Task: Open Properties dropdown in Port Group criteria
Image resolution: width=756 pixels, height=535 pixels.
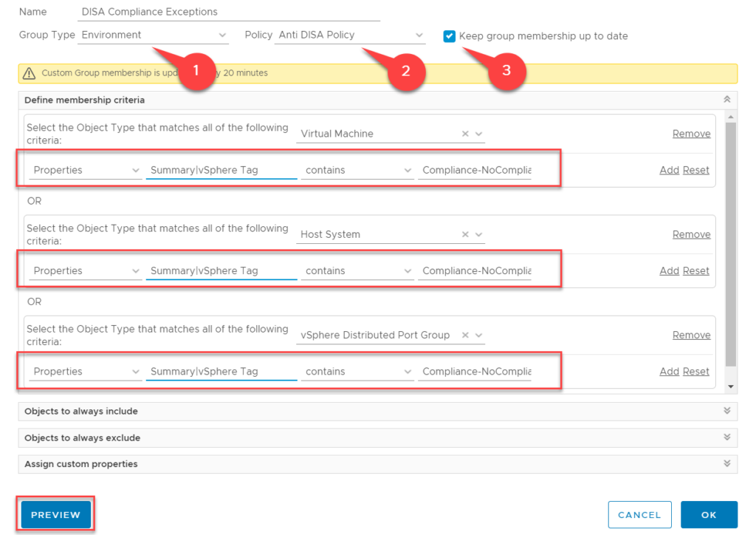Action: click(86, 372)
